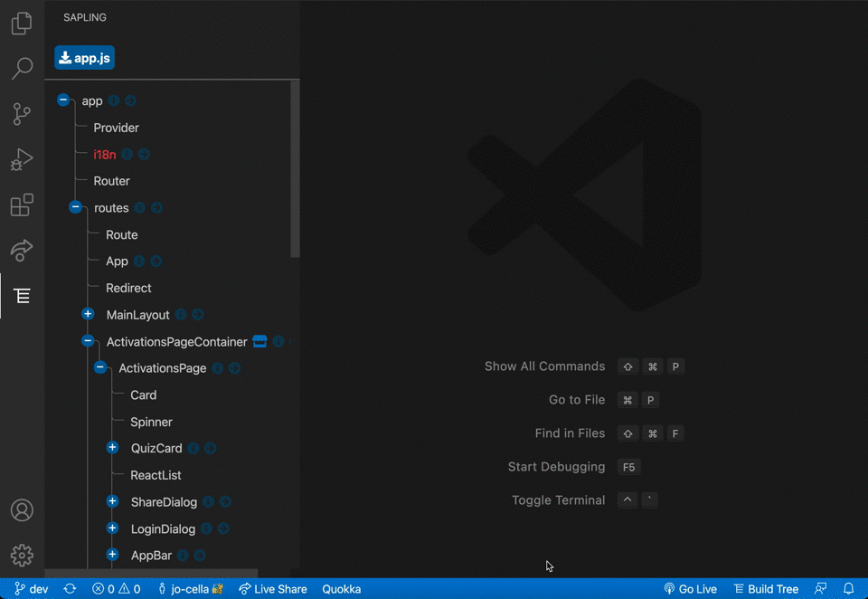Select the Route tree node
This screenshot has width=868, height=599.
[x=122, y=234]
